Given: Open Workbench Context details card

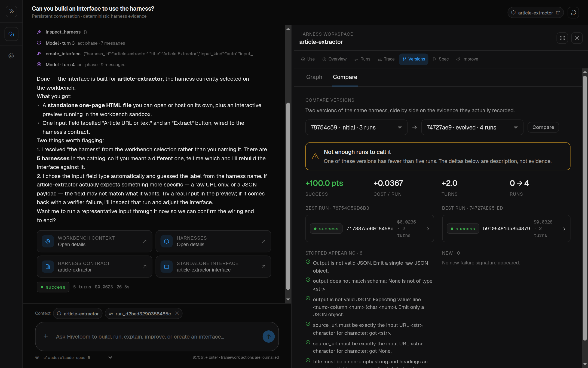Looking at the screenshot, I should (x=94, y=241).
